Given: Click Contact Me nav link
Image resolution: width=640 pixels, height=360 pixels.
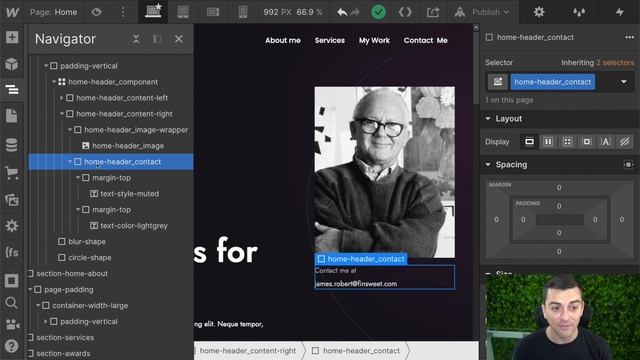Looking at the screenshot, I should 426,40.
